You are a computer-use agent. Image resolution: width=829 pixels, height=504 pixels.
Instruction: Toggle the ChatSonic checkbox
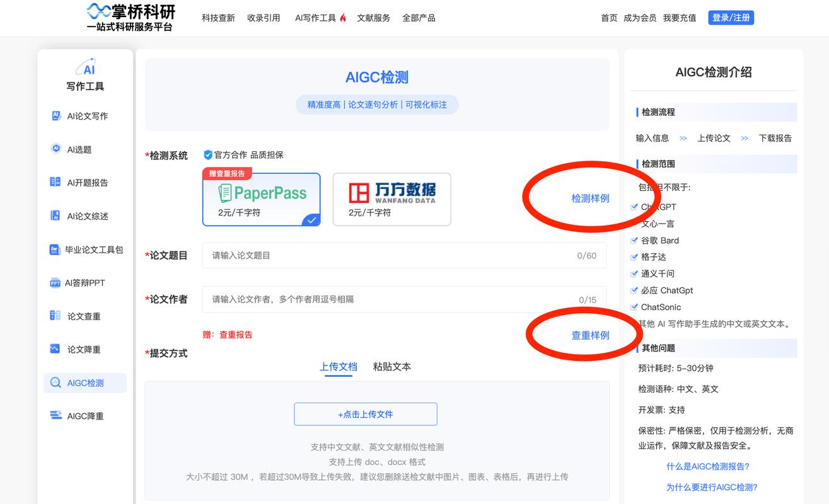click(635, 307)
